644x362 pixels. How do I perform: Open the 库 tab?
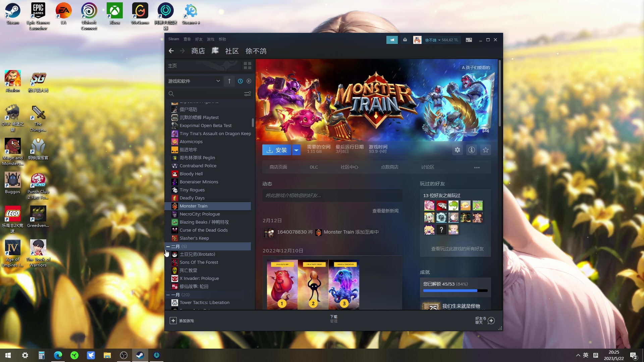pos(215,51)
